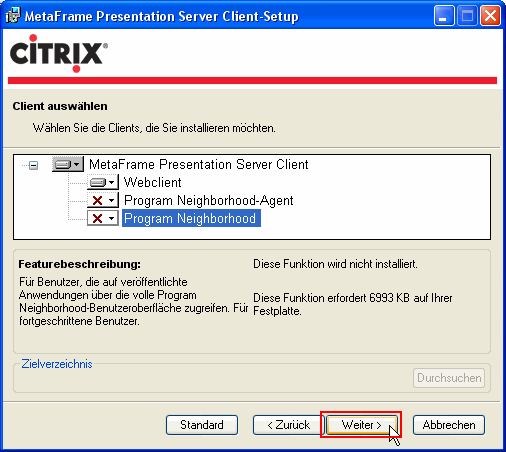
Task: Collapse the MetaFrame Presentation Server Client tree node
Action: coord(33,165)
